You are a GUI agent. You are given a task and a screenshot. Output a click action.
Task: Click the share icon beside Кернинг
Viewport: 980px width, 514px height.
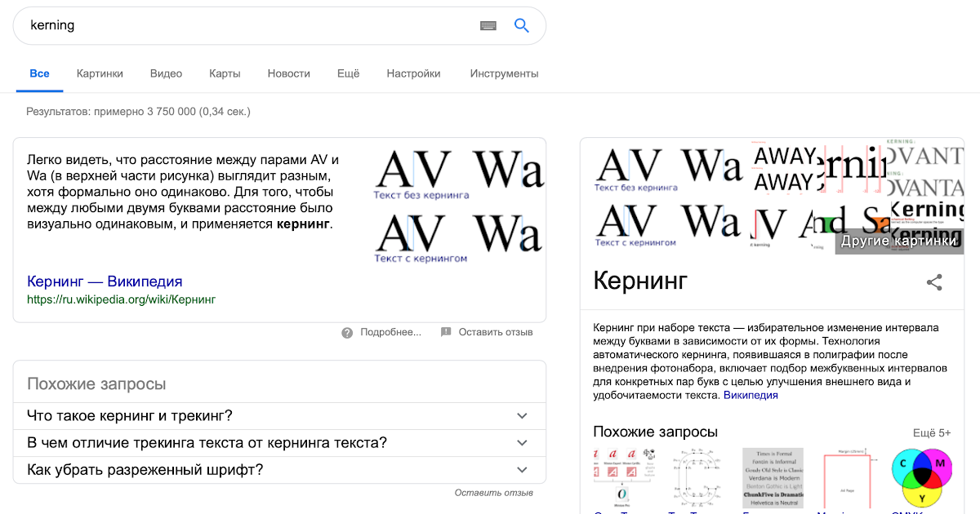pos(934,283)
